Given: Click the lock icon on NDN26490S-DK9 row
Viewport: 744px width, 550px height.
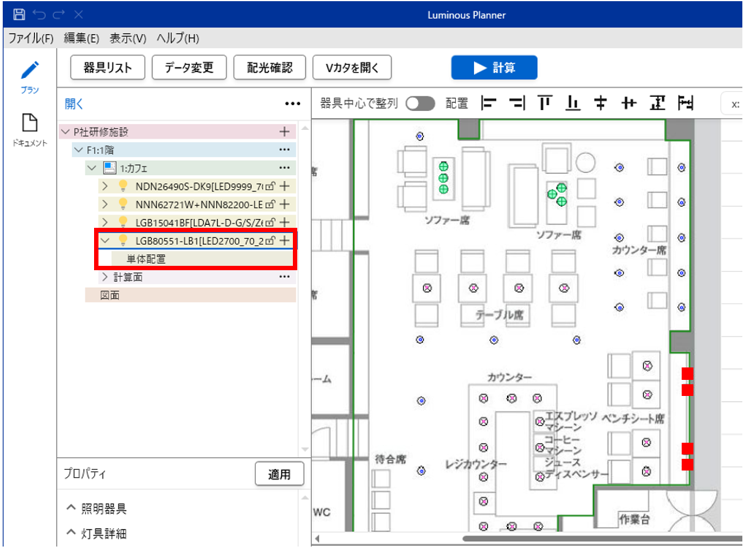Looking at the screenshot, I should pyautogui.click(x=271, y=186).
